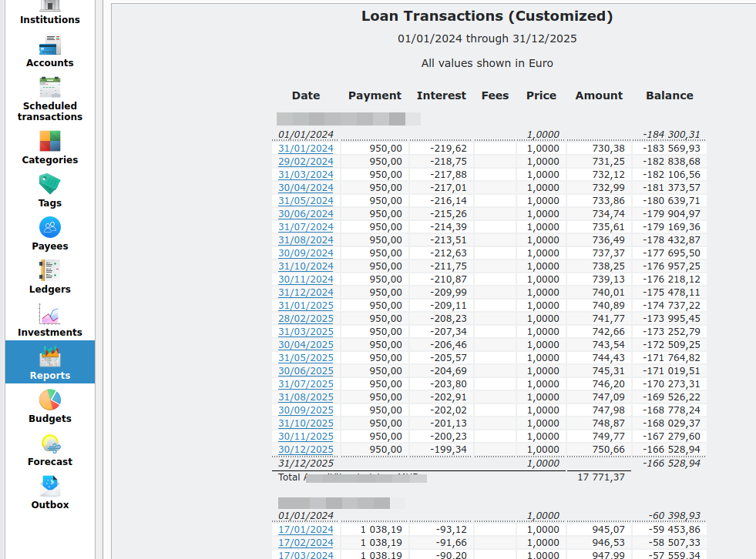Open the Tags view
The height and width of the screenshot is (559, 756).
50,191
